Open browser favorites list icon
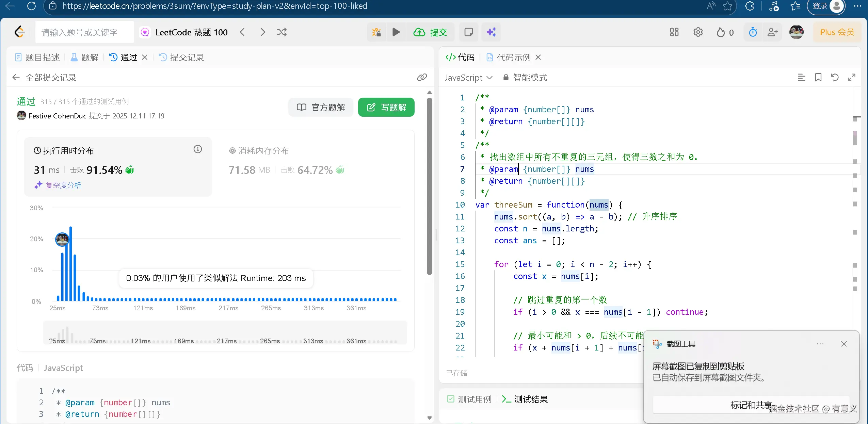The image size is (868, 424). coord(795,6)
